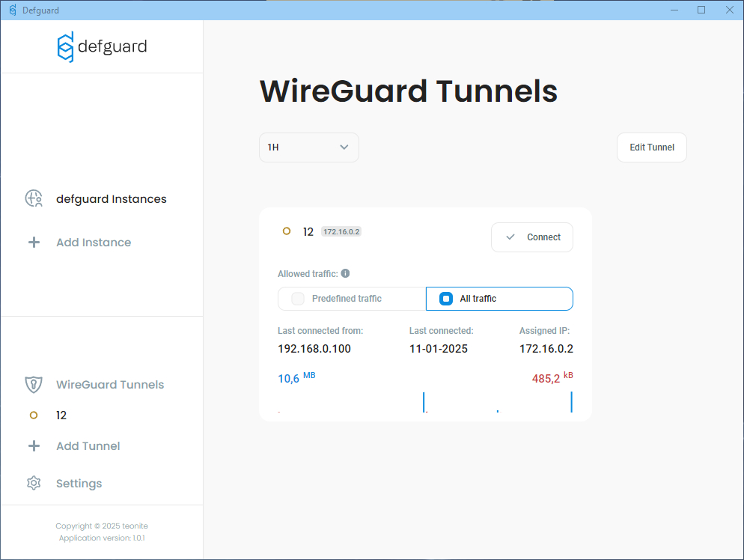Click the WireGuard Tunnels shield icon

pos(34,384)
